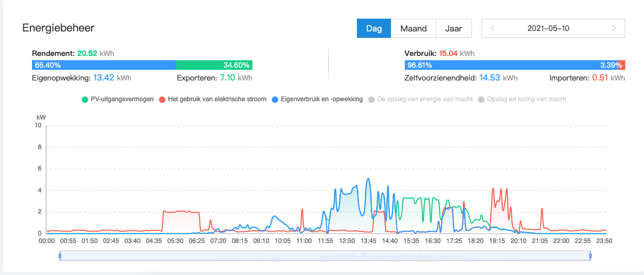644x275 pixels.
Task: Click the middle of the time range zoom bar
Action: click(325, 256)
